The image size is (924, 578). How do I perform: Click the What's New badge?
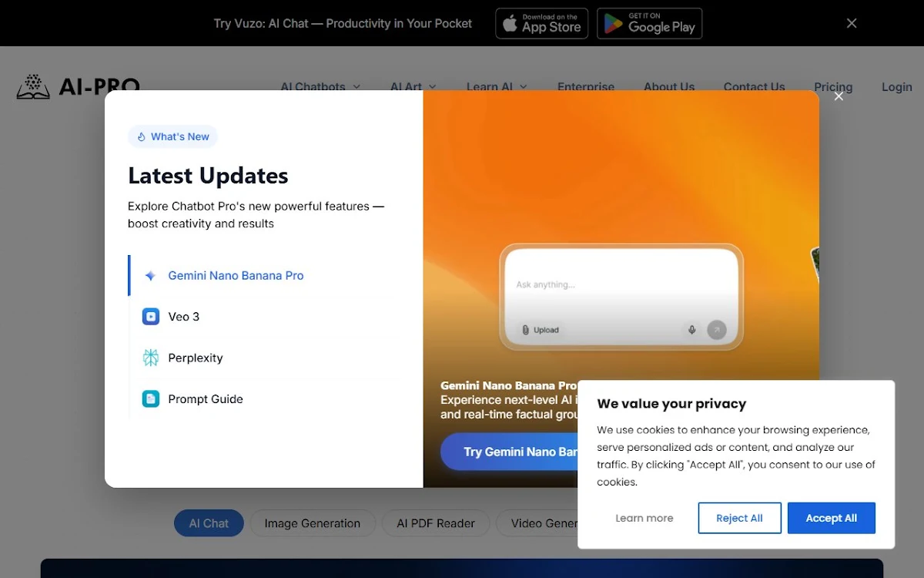point(172,136)
